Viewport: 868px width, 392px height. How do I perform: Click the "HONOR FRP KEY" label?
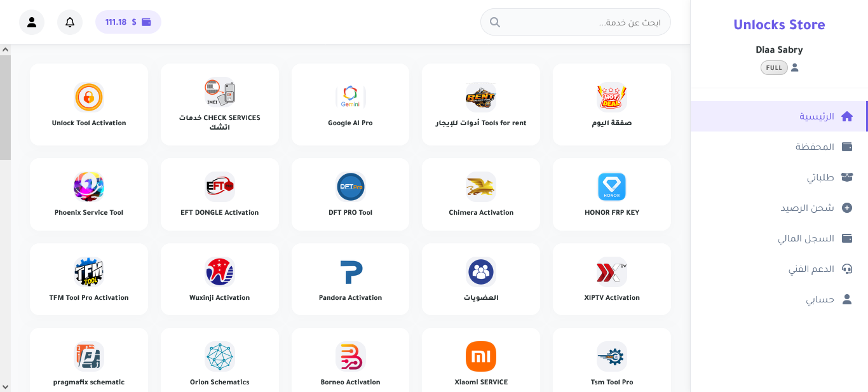(612, 213)
